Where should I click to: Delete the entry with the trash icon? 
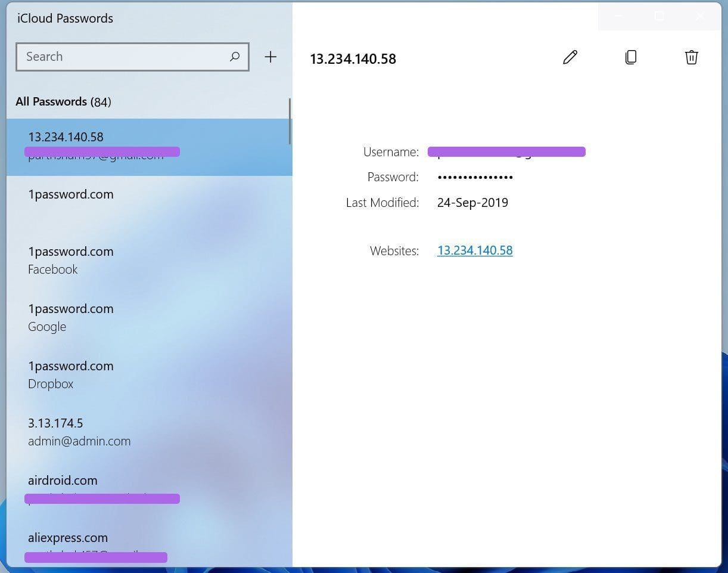coord(691,57)
